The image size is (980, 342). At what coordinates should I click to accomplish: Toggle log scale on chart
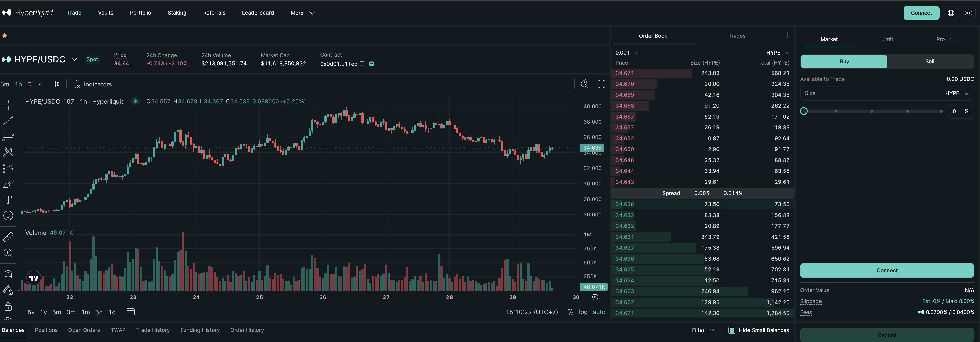point(583,312)
